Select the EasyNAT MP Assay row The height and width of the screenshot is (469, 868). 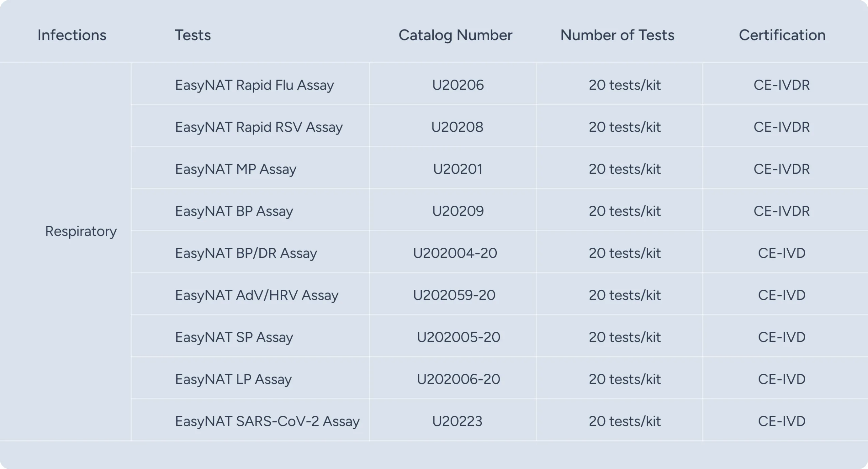tap(236, 169)
